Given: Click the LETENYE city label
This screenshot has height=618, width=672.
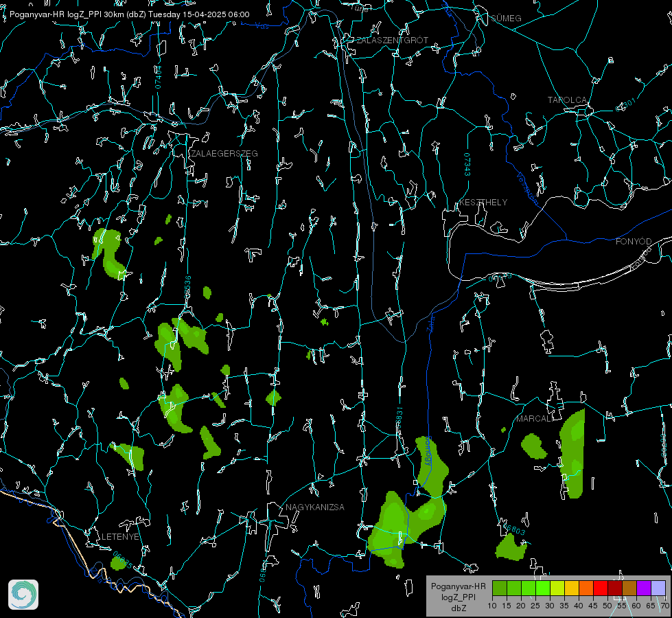Looking at the screenshot, I should [x=120, y=537].
